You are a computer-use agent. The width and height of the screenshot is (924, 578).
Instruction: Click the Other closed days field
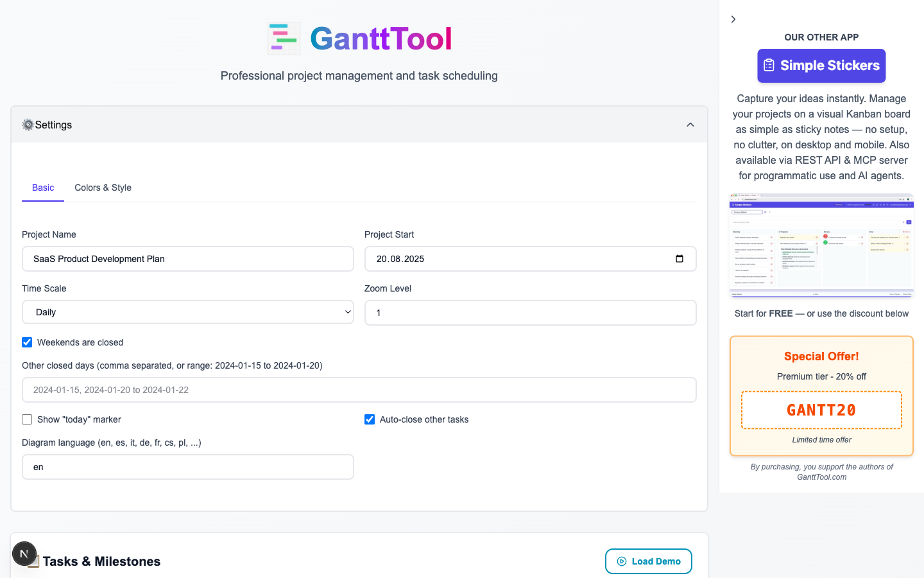[359, 390]
